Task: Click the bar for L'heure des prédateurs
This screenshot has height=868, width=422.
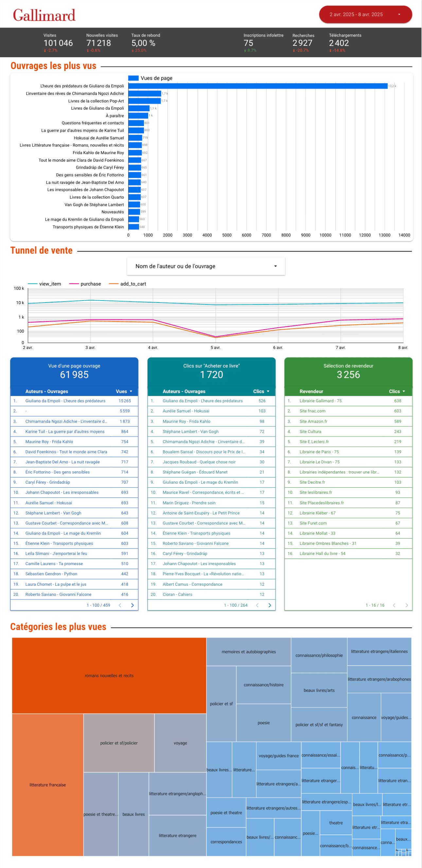Action: click(x=258, y=86)
